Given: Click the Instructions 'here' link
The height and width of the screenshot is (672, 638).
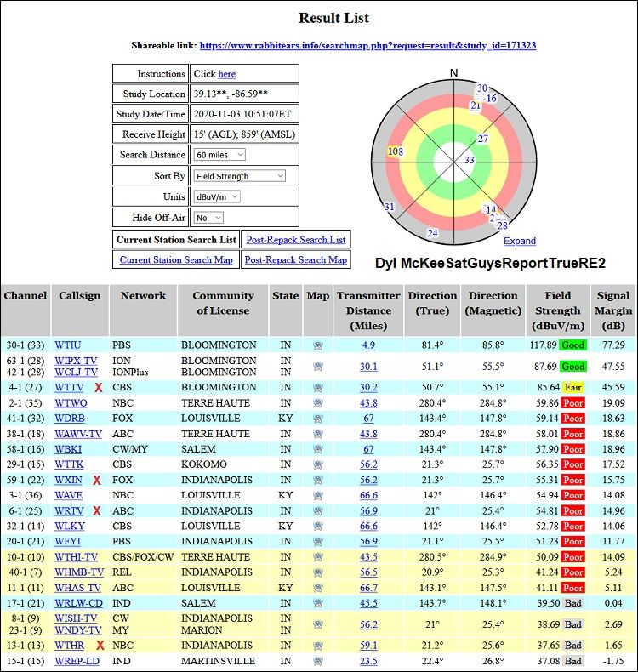Looking at the screenshot, I should tap(227, 74).
